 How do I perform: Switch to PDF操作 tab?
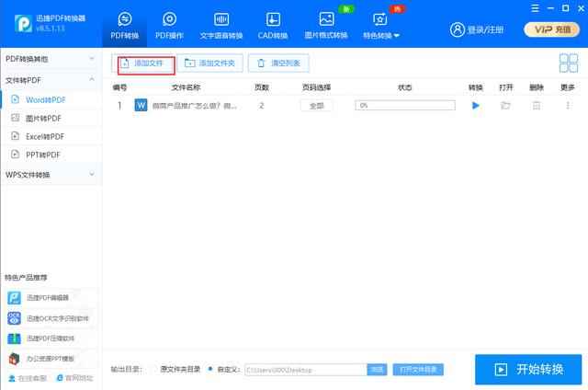click(x=169, y=26)
